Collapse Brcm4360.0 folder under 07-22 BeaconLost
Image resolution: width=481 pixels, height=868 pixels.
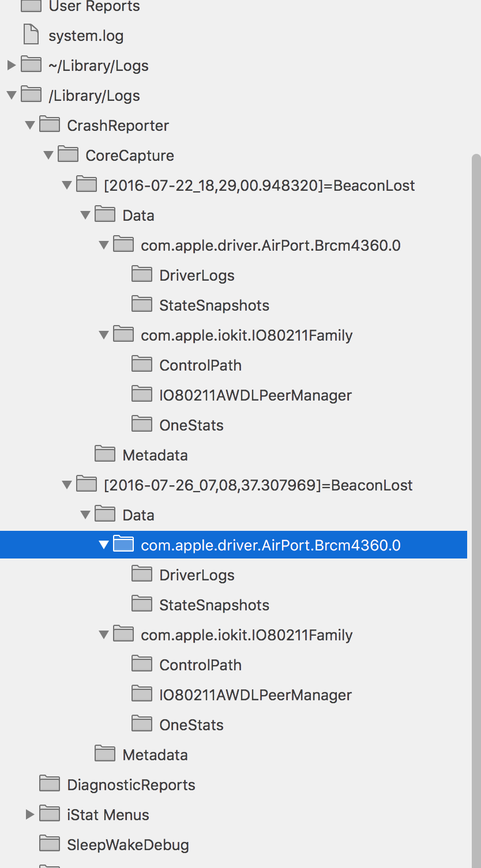click(x=104, y=246)
